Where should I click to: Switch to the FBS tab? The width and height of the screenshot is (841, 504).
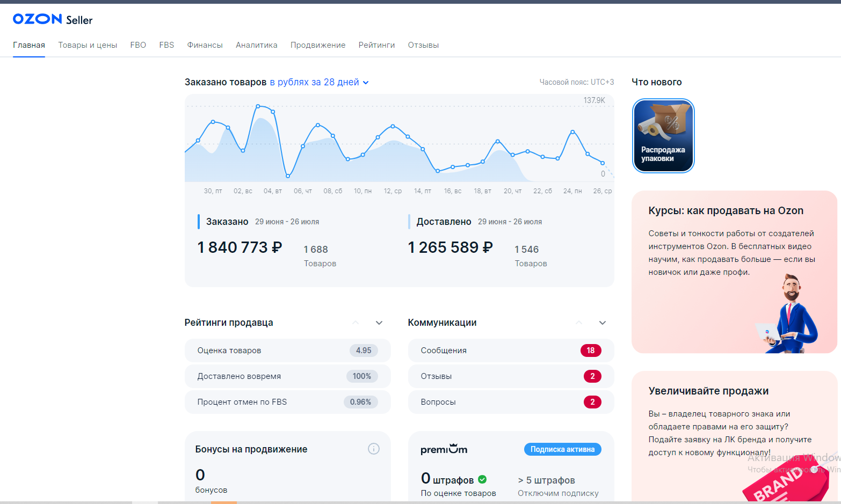point(166,45)
